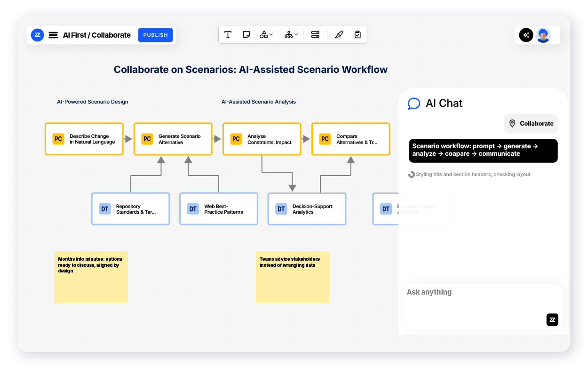The width and height of the screenshot is (588, 368).
Task: Open the hierarchy diagram dropdown
Action: pos(291,34)
